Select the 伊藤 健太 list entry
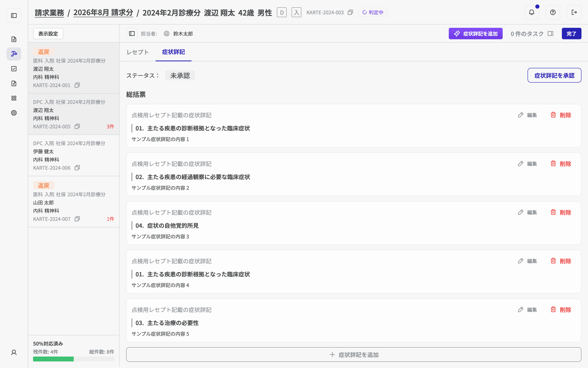 pos(74,156)
